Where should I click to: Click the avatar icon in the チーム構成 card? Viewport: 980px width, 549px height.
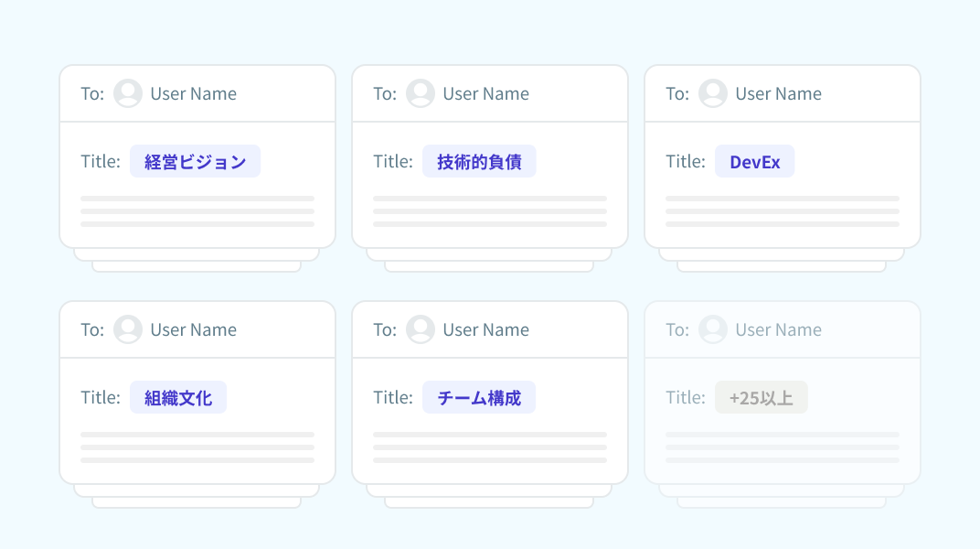coord(420,328)
